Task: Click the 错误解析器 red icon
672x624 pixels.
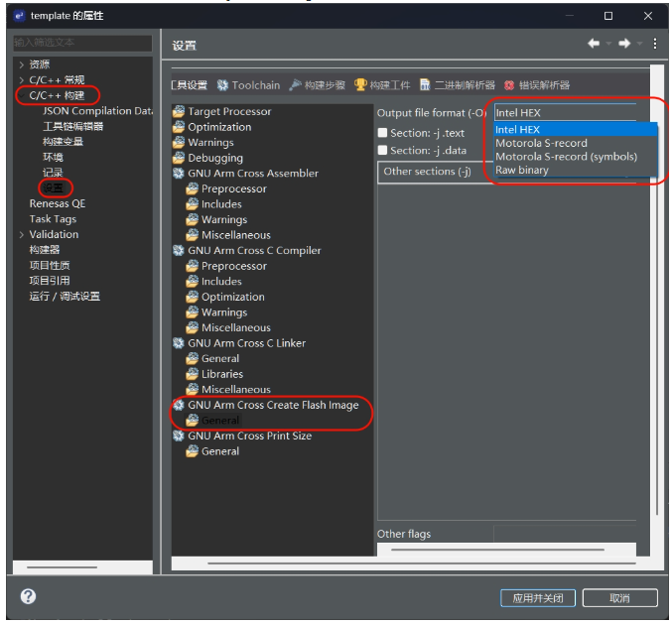Action: tap(508, 85)
